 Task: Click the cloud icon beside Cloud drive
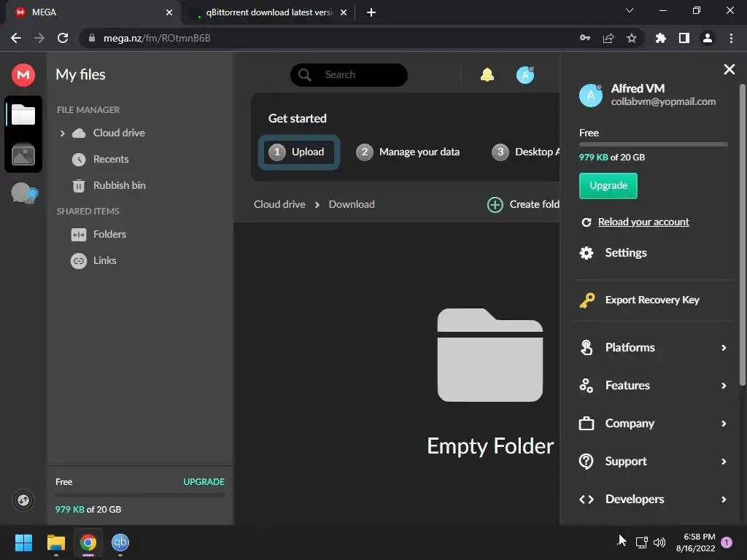pyautogui.click(x=79, y=133)
